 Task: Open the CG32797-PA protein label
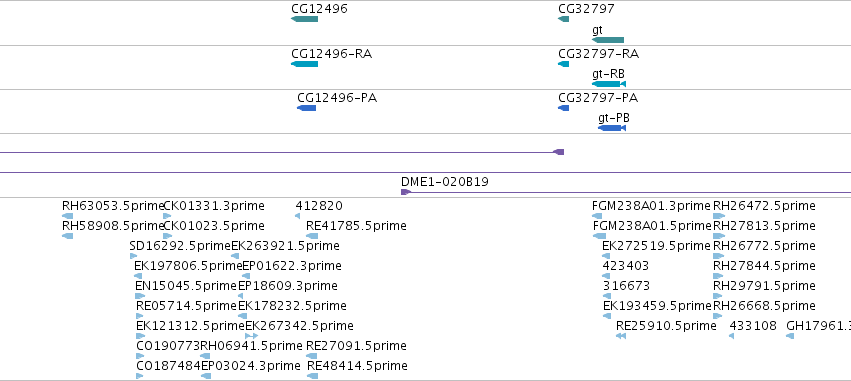[598, 98]
